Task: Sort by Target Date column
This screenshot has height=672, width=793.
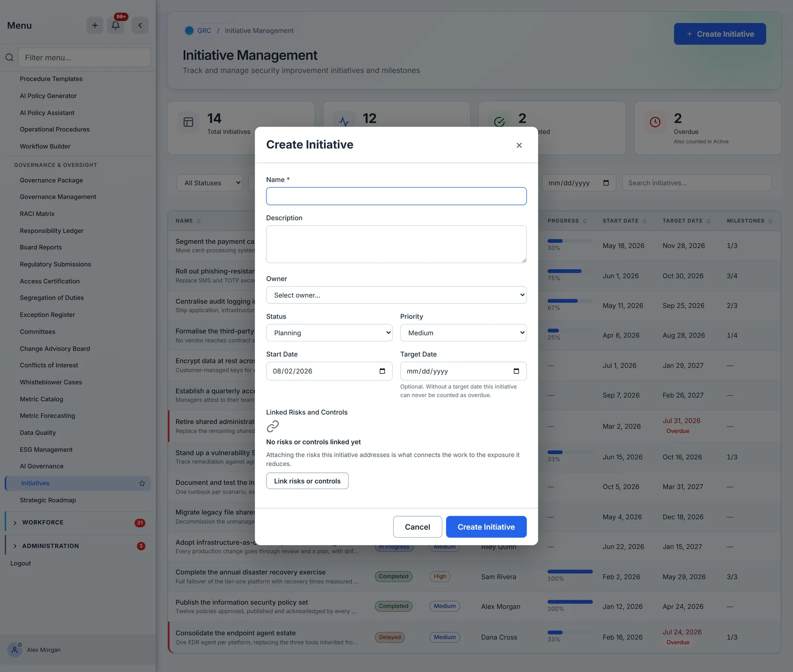Action: tap(686, 221)
